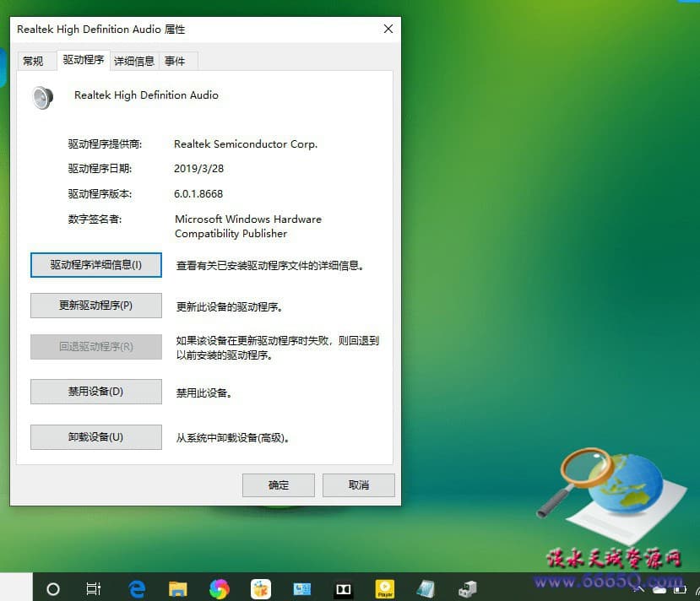Click the 驱动程序日期 label
The height and width of the screenshot is (601, 700).
point(100,169)
